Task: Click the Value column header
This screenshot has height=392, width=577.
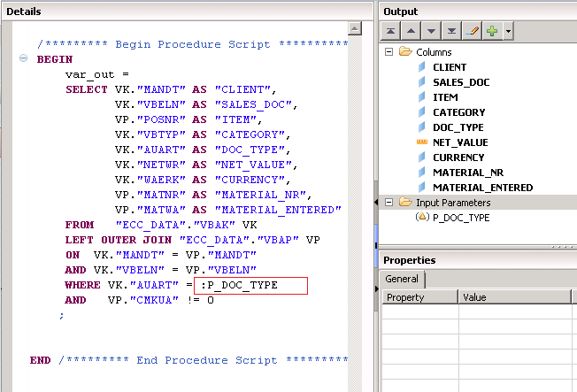Action: coord(518,298)
